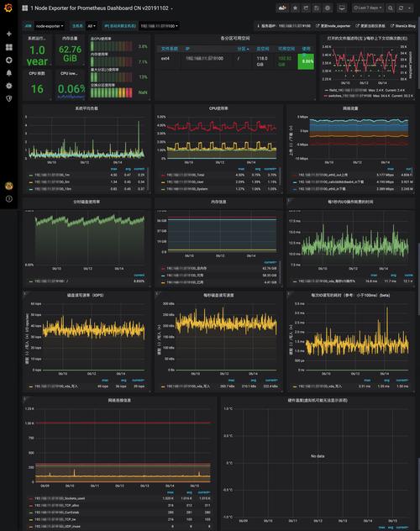Click the info corner of 每秒磁盘读写速度 panel
Viewport: 420px width, 531px height.
point(156,293)
